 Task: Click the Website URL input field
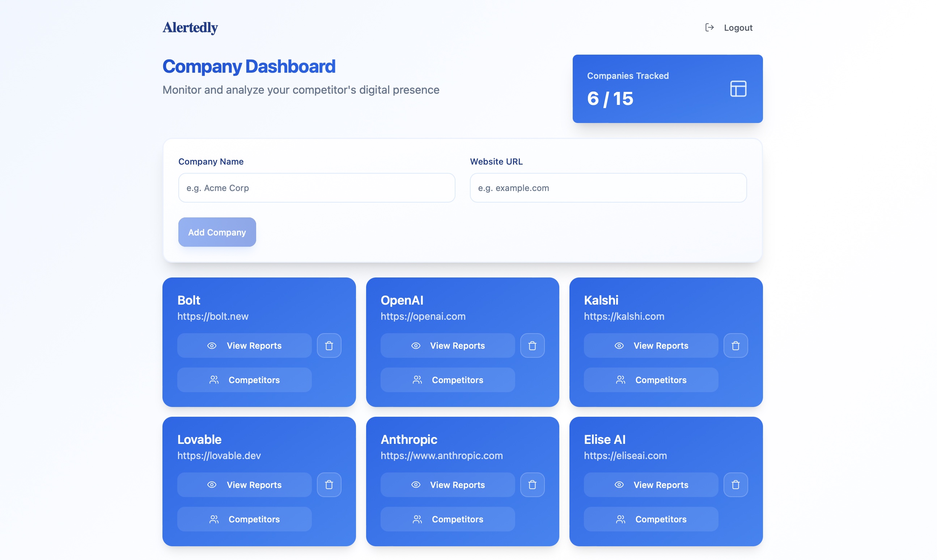coord(607,187)
